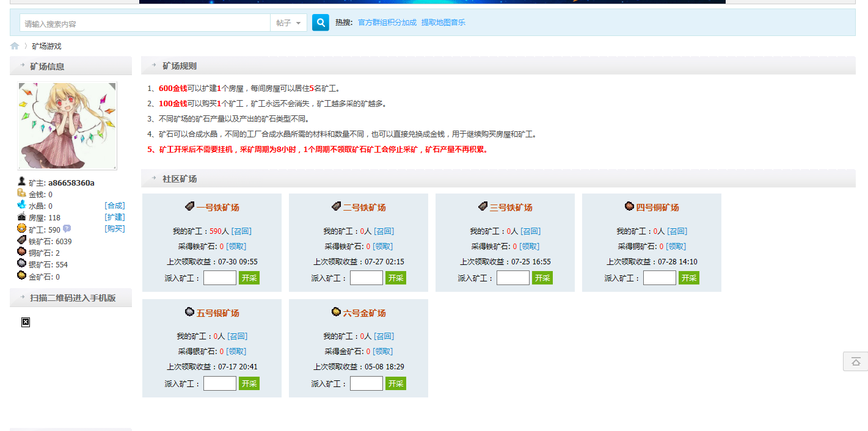868x431 pixels.
Task: Click the 银矿石 silver ore icon
Action: click(x=21, y=263)
